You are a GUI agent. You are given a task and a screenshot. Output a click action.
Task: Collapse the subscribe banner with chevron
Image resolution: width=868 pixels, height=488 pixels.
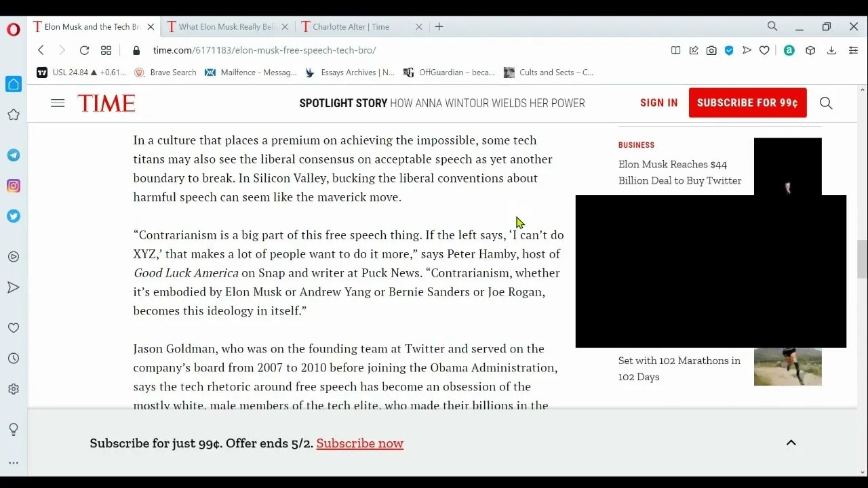coord(791,443)
